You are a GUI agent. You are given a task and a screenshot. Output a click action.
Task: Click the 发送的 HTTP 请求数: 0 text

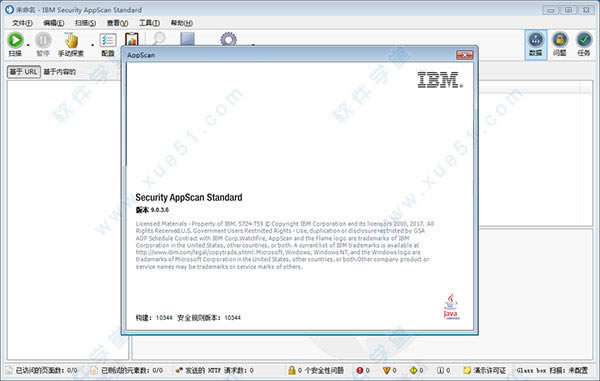click(x=219, y=370)
